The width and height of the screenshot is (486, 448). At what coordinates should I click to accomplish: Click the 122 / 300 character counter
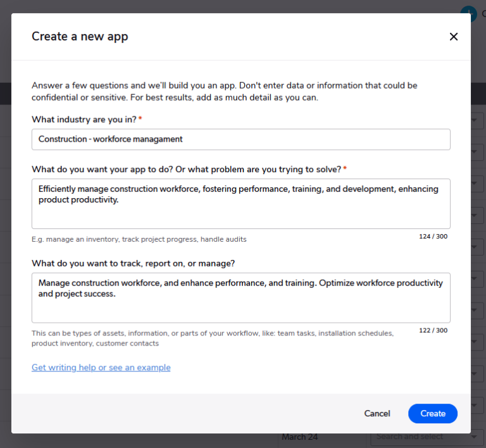click(433, 330)
